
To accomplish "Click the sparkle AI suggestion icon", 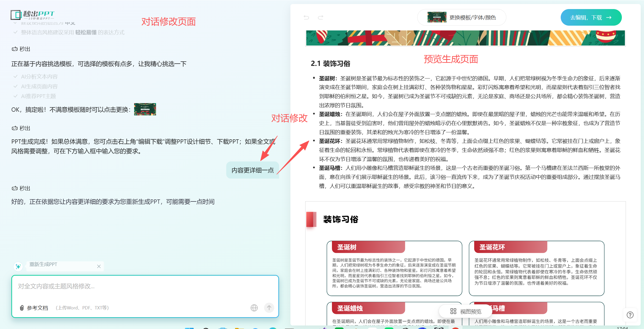I will 18,266.
